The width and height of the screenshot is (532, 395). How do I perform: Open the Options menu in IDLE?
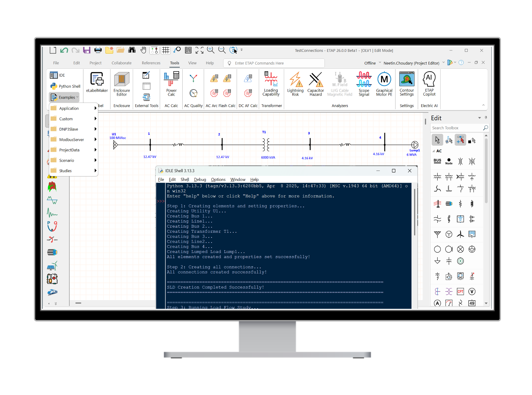(x=218, y=179)
